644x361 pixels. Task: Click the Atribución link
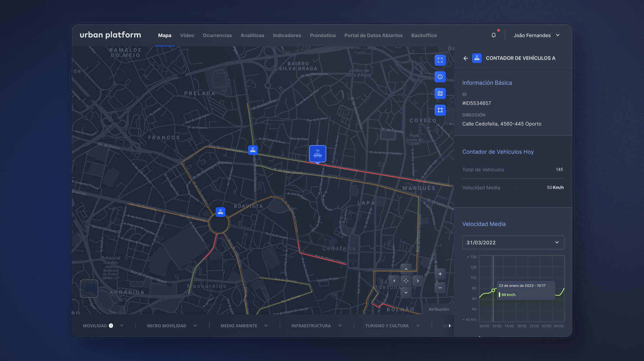click(x=439, y=309)
